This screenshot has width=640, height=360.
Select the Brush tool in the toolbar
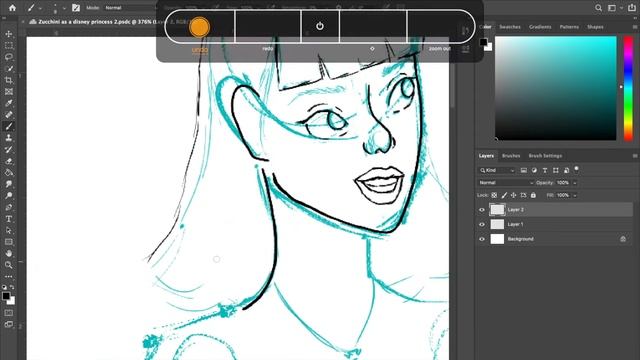pos(9,127)
